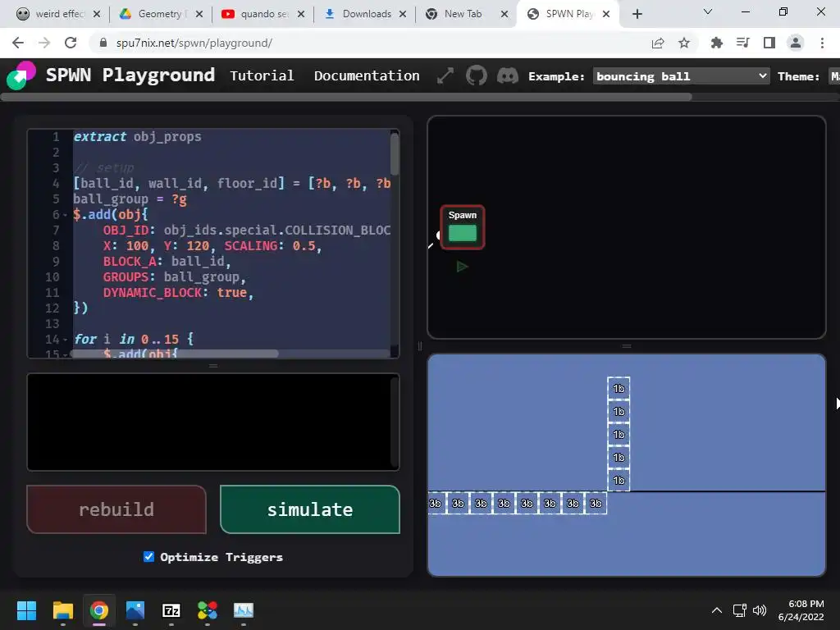This screenshot has height=630, width=840.
Task: Click the SPWN Playground title
Action: click(130, 75)
